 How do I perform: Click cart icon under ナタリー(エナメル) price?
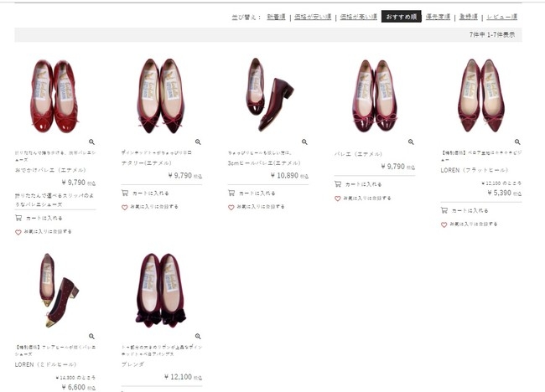click(x=126, y=192)
